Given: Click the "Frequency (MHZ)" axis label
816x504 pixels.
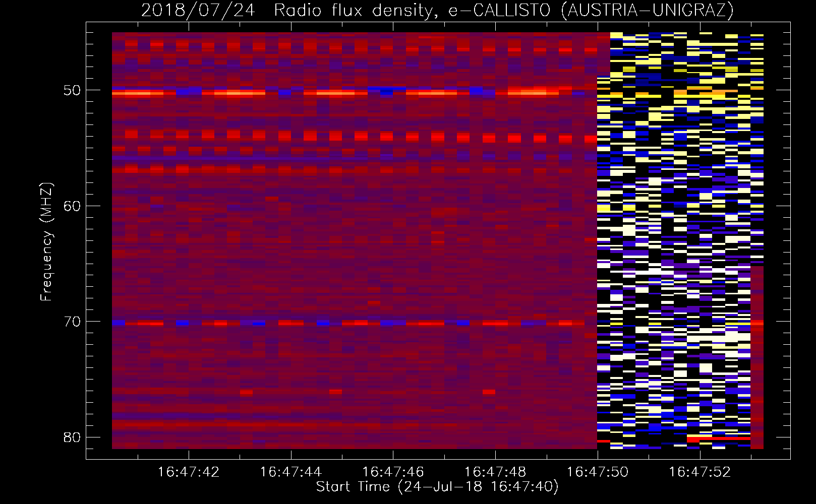Looking at the screenshot, I should pyautogui.click(x=46, y=241).
